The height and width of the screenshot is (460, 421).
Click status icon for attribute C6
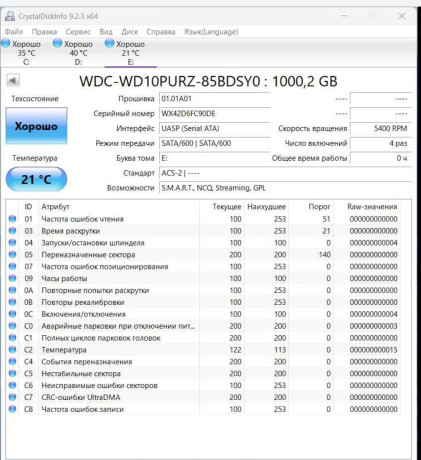point(12,385)
